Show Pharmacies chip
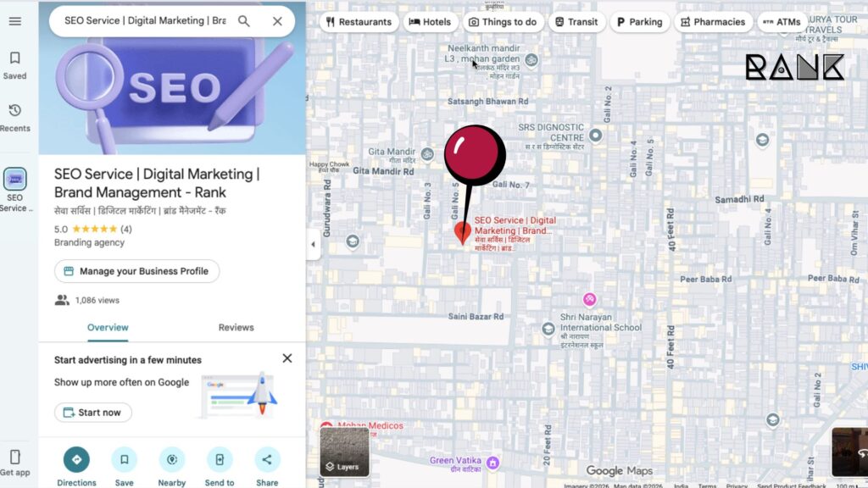The image size is (868, 488). pyautogui.click(x=713, y=22)
